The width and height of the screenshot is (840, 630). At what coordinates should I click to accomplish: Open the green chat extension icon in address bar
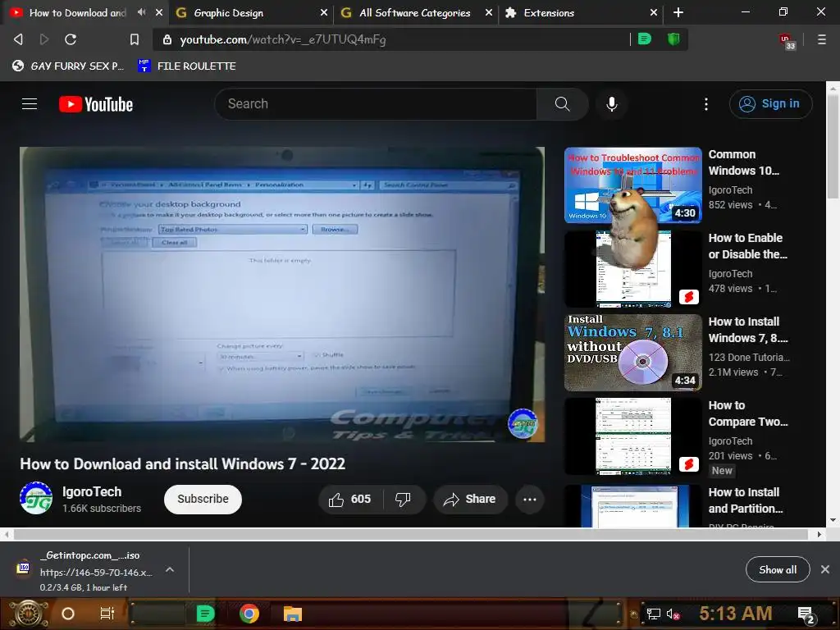point(645,39)
